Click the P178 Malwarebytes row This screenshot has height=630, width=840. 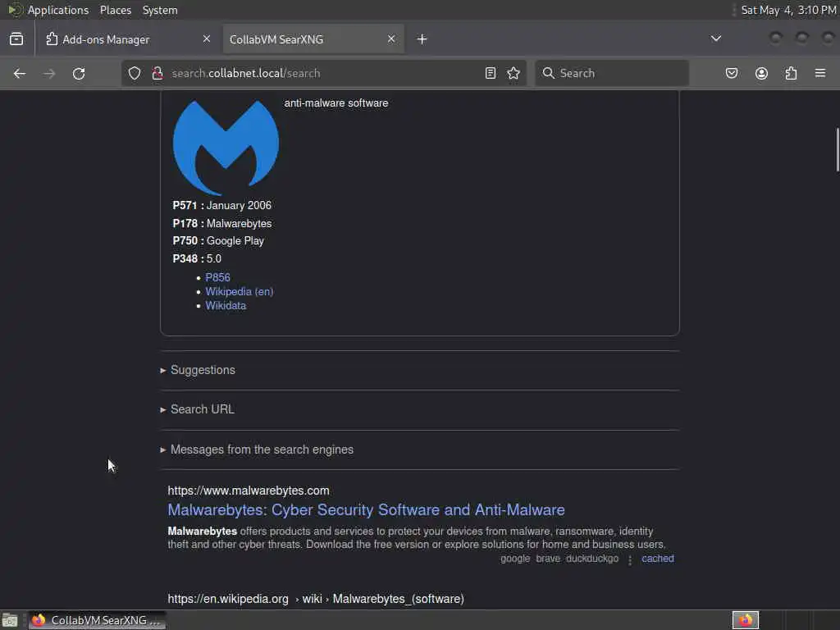(x=221, y=223)
